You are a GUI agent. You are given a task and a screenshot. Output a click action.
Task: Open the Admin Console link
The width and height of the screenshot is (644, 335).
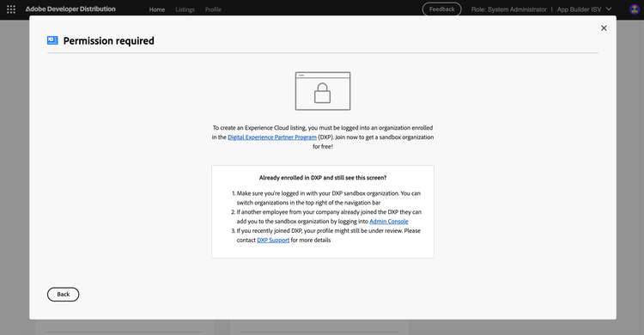pos(389,221)
